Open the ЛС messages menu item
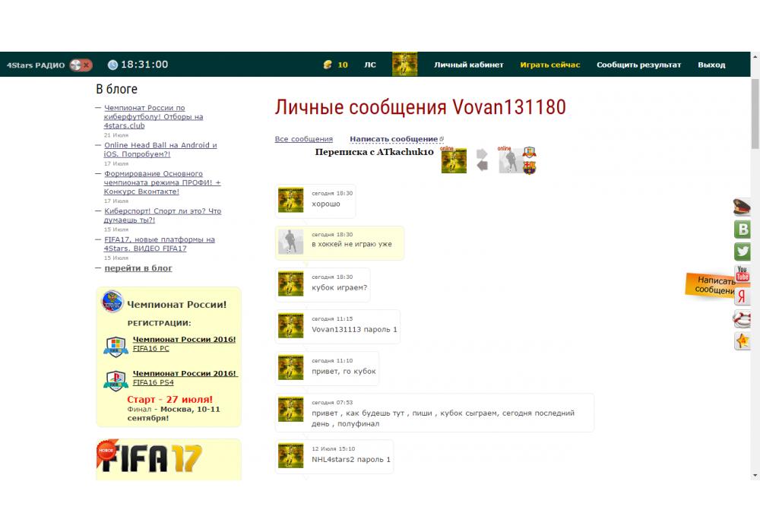 [370, 65]
